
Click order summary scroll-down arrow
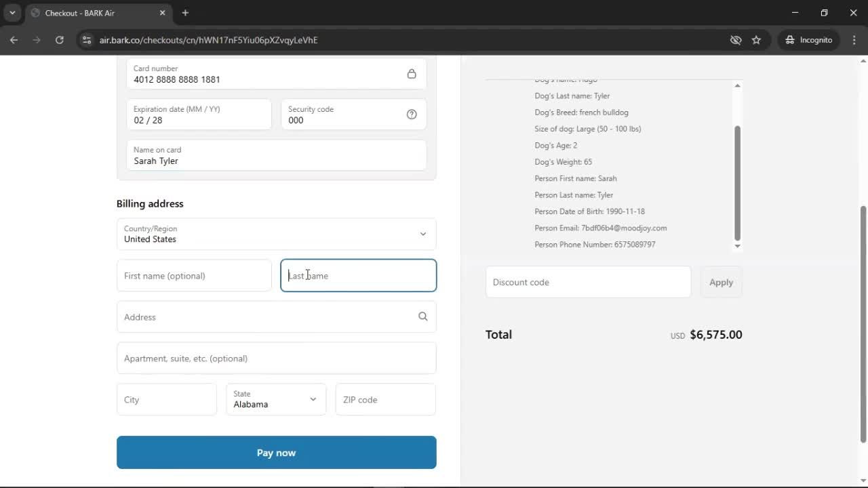(x=738, y=246)
